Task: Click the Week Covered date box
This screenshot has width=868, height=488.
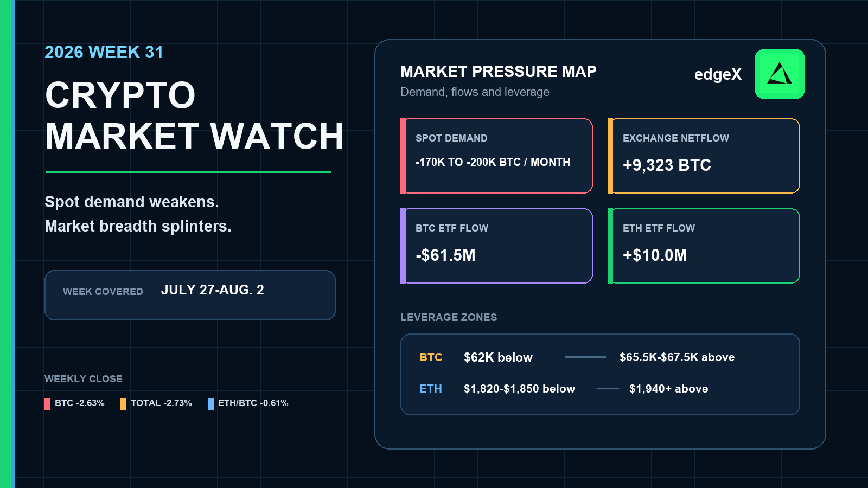Action: [190, 295]
